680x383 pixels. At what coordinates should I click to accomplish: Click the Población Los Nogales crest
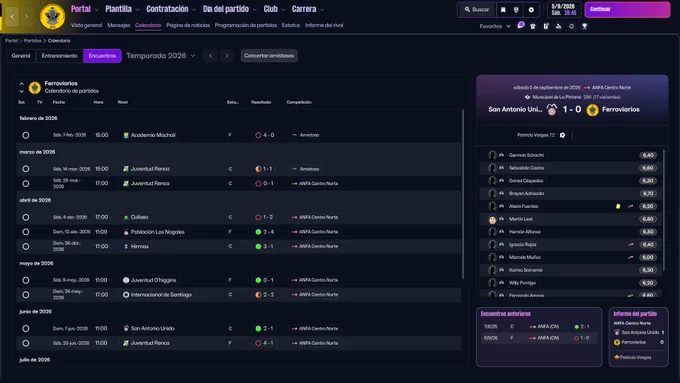pos(126,232)
